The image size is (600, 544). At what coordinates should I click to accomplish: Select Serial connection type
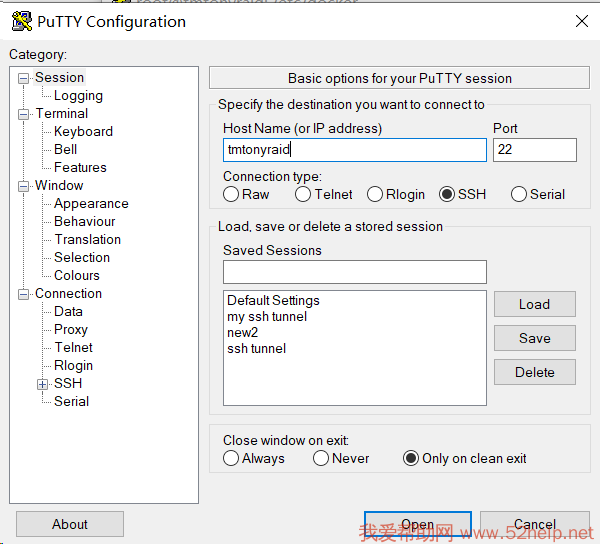519,195
